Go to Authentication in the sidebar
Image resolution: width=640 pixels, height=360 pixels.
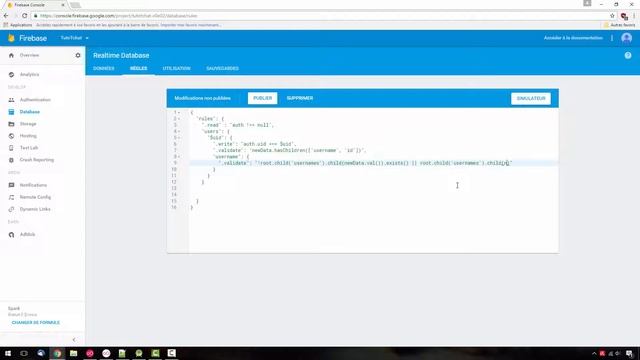[35, 100]
